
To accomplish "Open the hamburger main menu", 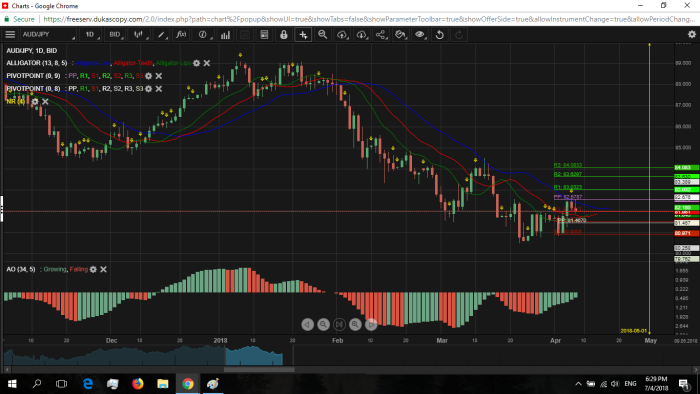I will (10, 34).
